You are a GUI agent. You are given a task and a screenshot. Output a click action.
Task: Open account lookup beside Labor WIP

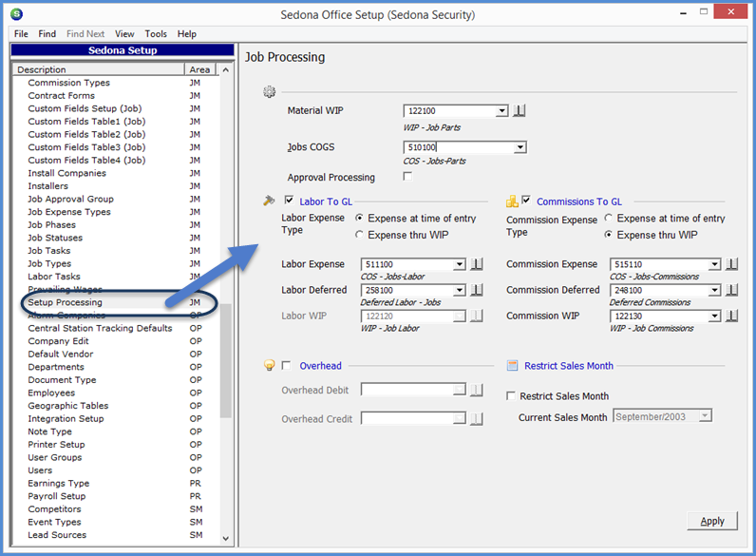click(x=477, y=316)
